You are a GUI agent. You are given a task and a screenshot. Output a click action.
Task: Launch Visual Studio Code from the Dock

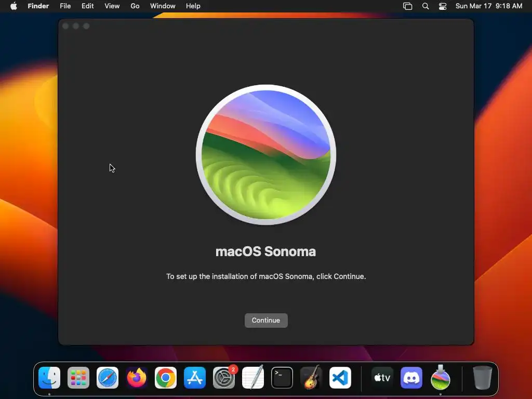(x=340, y=378)
